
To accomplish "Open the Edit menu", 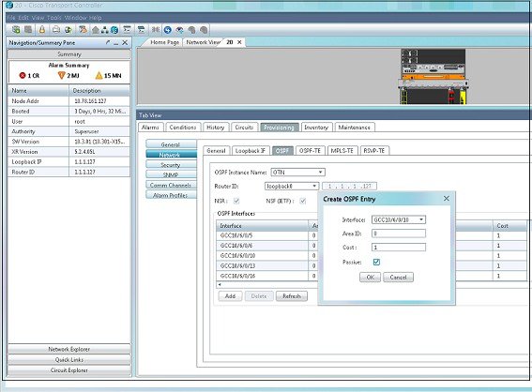I will (23, 18).
